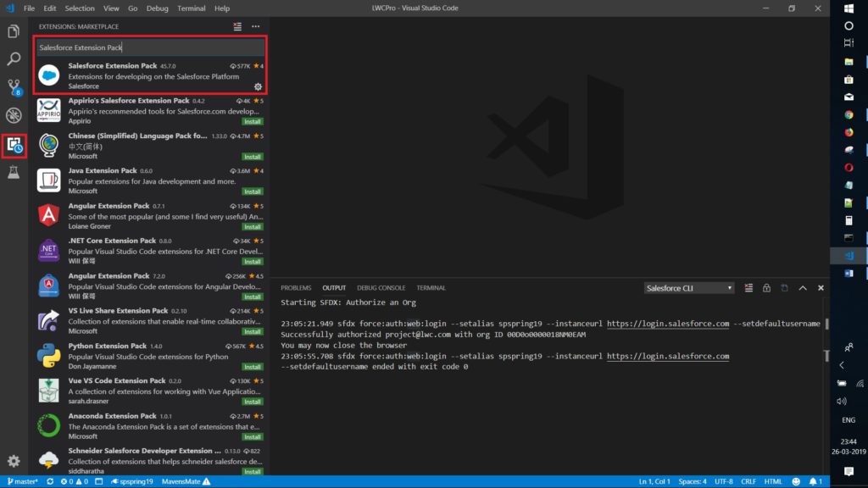The height and width of the screenshot is (488, 868).
Task: Select the Salesforce Extension Pack result
Action: 150,75
